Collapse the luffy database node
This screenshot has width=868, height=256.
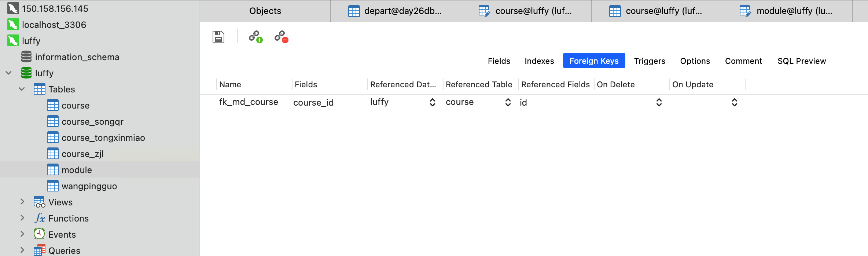[9, 73]
